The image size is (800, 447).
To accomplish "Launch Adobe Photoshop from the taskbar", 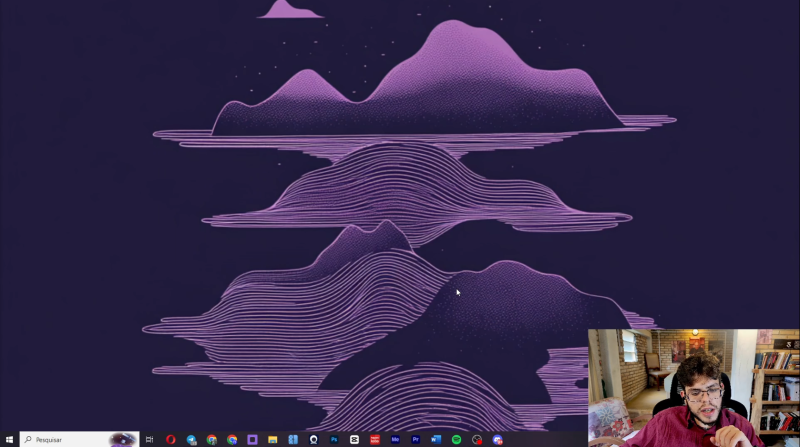I will coord(334,439).
